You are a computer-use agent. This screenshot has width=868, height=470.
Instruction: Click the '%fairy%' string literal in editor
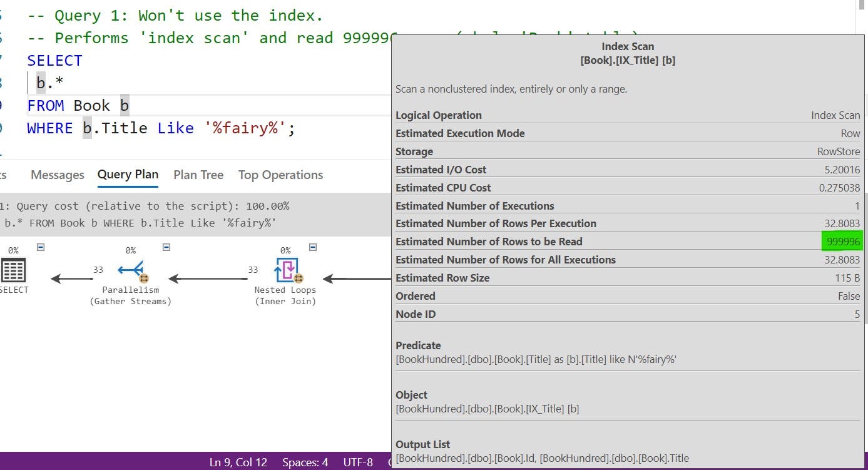pyautogui.click(x=245, y=128)
